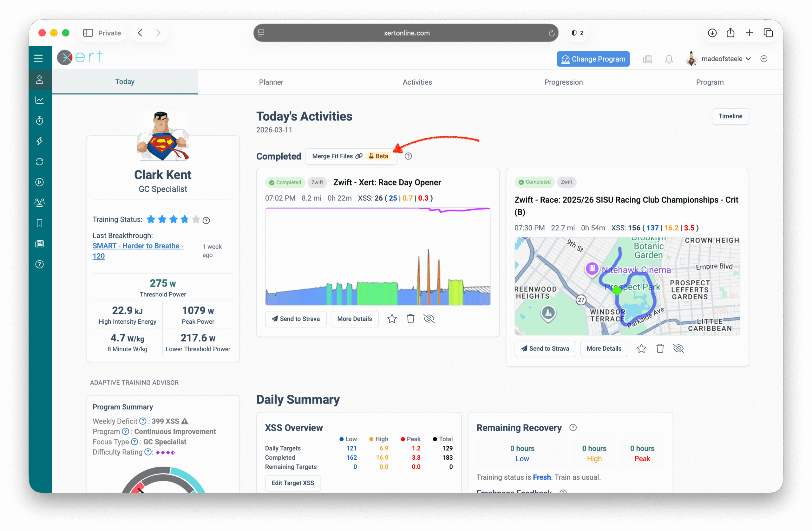The width and height of the screenshot is (812, 531).
Task: Delete the Race Day Opener activity
Action: [410, 319]
